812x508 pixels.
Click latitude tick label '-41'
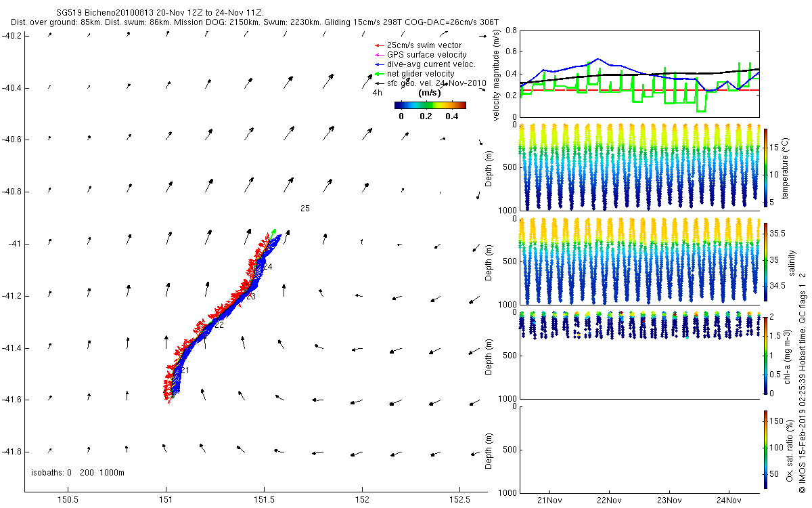(x=14, y=244)
